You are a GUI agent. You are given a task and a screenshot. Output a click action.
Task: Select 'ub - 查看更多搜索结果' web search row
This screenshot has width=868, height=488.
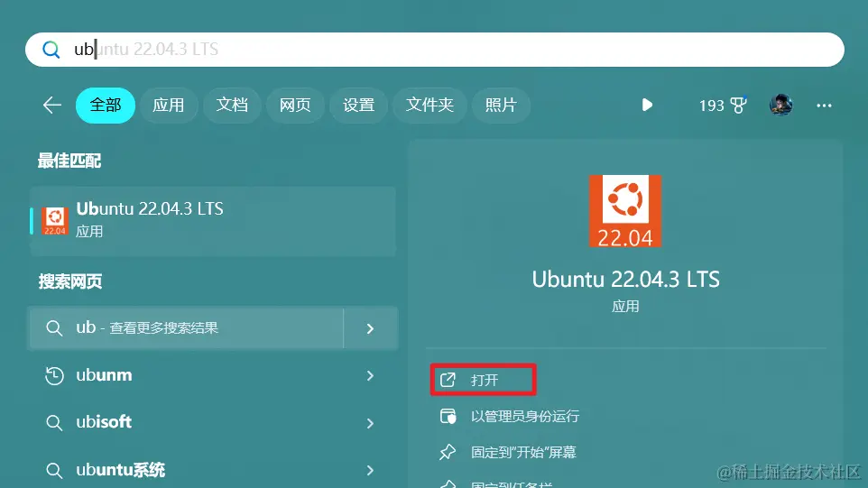pos(187,328)
